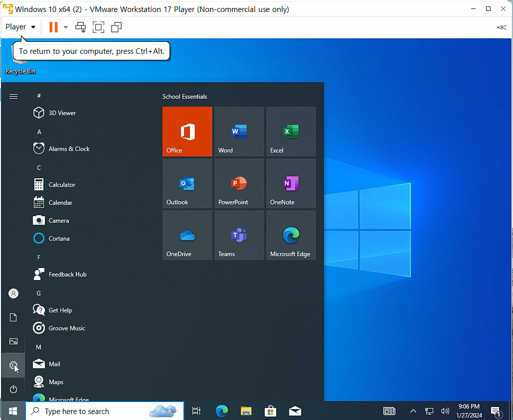513x420 pixels.
Task: Click the School Essentials group title
Action: coord(184,97)
